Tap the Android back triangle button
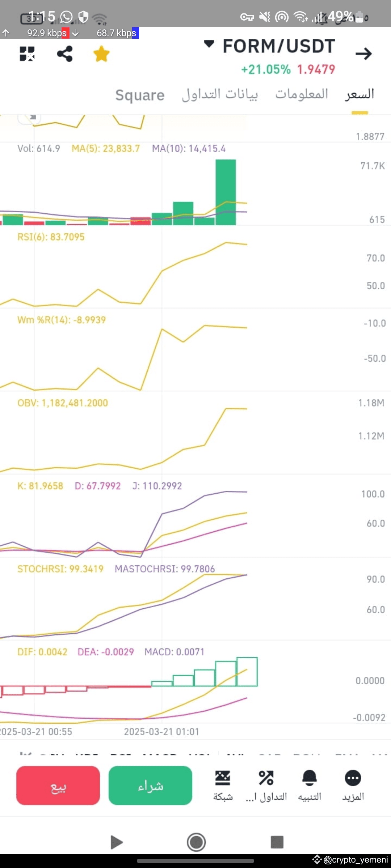This screenshot has height=868, width=391. (116, 842)
